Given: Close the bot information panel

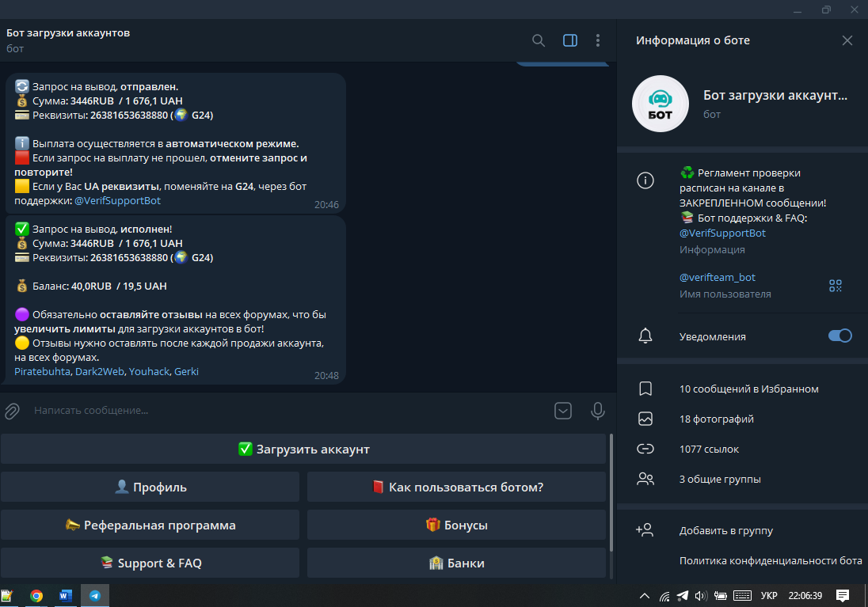Looking at the screenshot, I should tap(847, 40).
